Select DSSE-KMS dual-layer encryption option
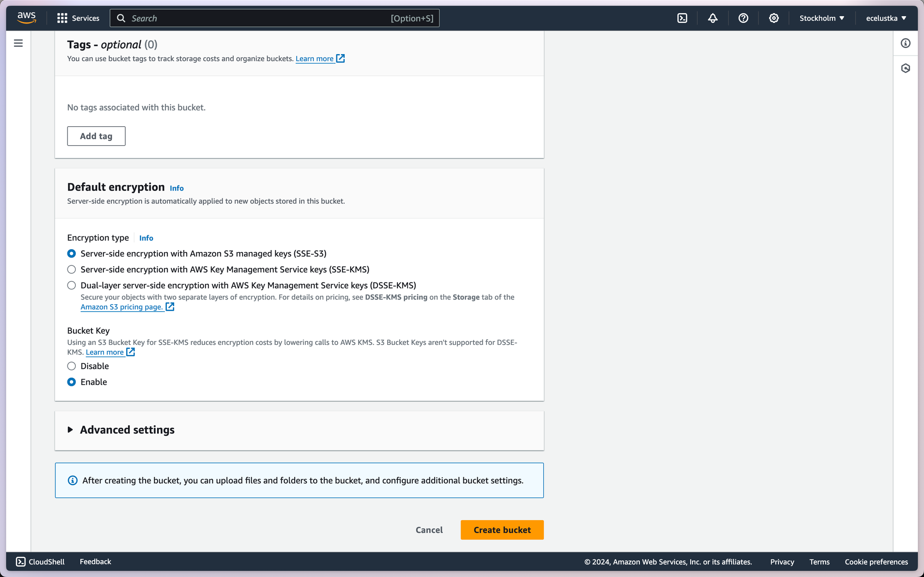924x577 pixels. [72, 285]
